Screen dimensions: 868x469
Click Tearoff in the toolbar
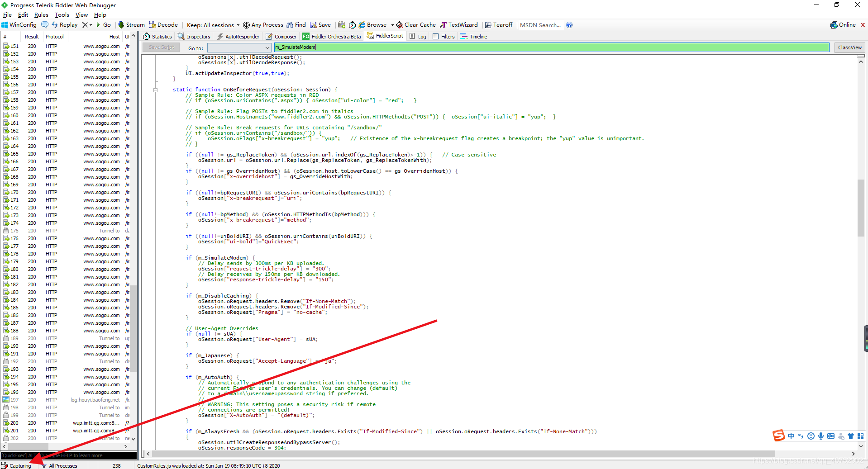[499, 25]
